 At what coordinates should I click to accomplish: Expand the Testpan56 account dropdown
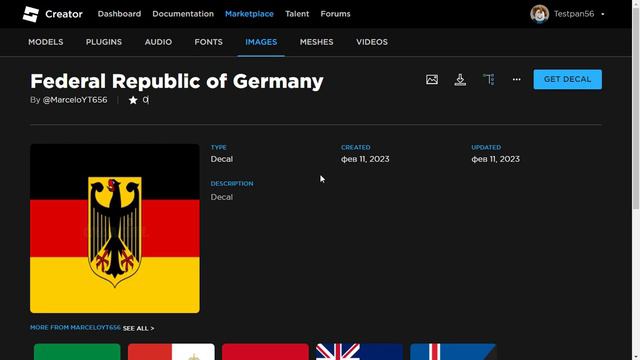pos(602,14)
